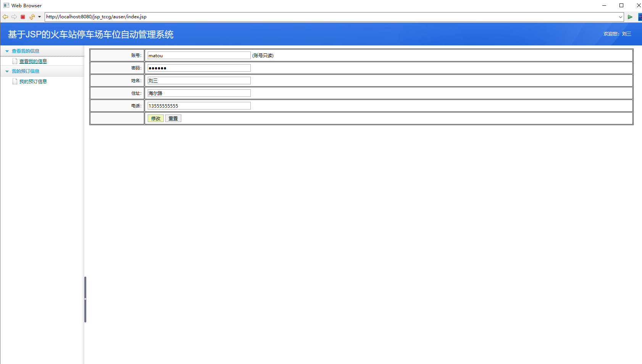Click document icon beside 我的预订信息 link

coord(15,81)
